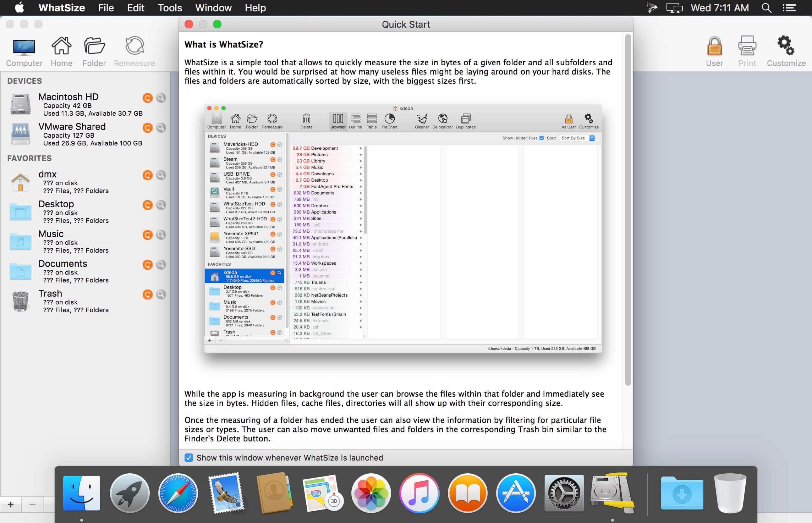812x523 pixels.
Task: Select Macintosh HD in Devices
Action: pyautogui.click(x=85, y=104)
